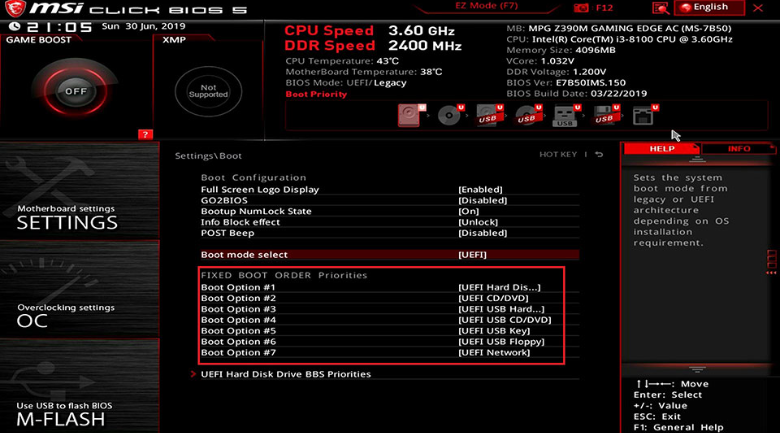Click the screenshot camera icon beside F12
This screenshot has height=433, width=780.
(581, 8)
